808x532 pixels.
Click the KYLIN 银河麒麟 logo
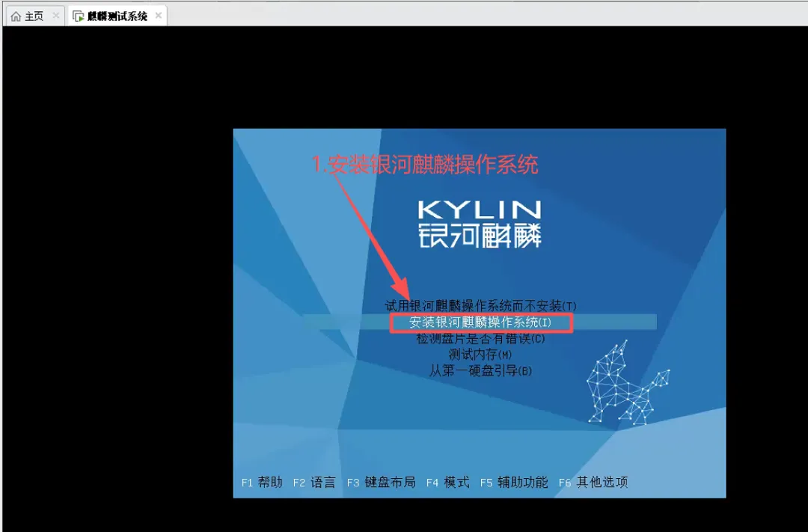pos(480,224)
